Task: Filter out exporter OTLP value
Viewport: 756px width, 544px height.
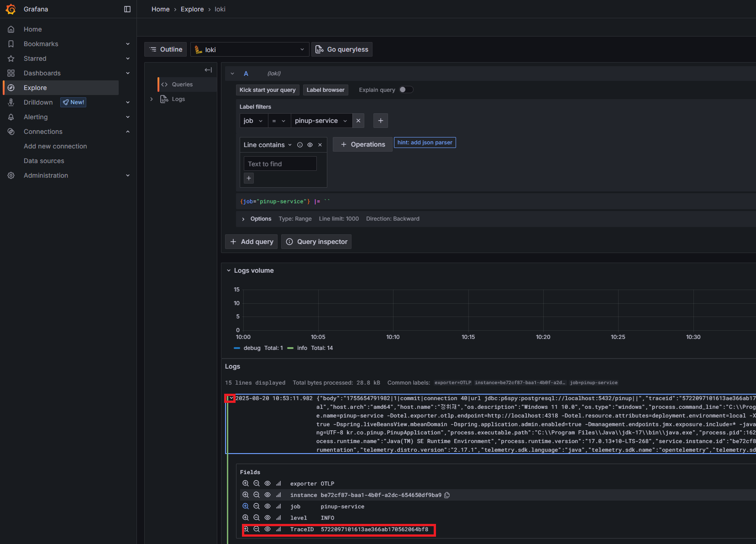Action: pos(257,483)
